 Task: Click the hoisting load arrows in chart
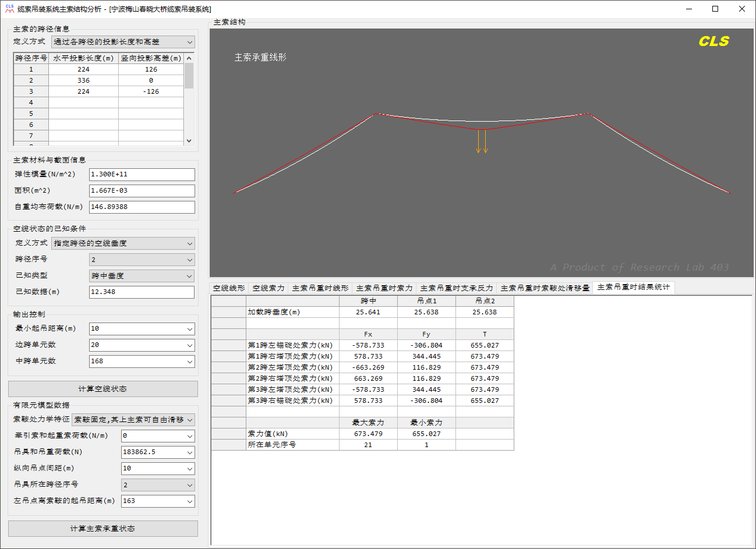[482, 141]
